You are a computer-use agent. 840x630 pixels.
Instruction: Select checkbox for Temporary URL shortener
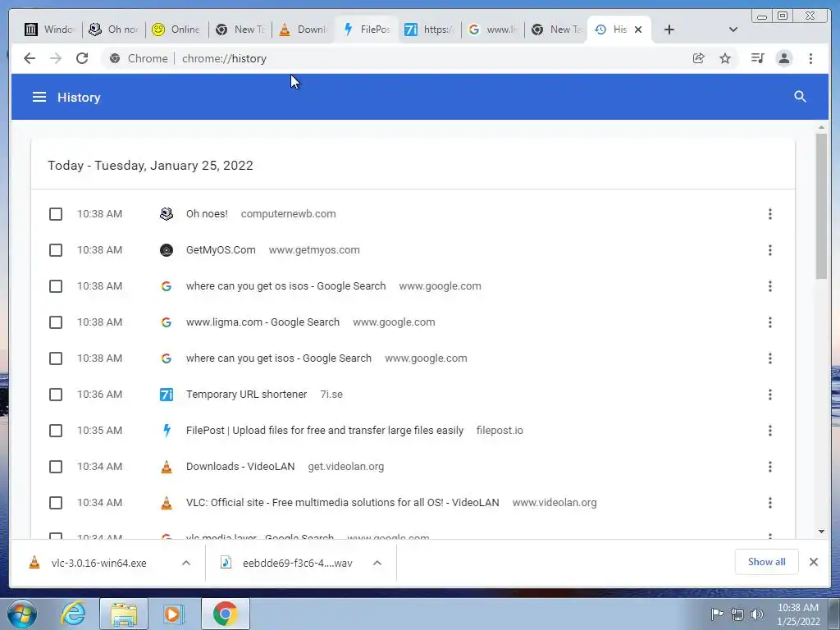point(56,395)
